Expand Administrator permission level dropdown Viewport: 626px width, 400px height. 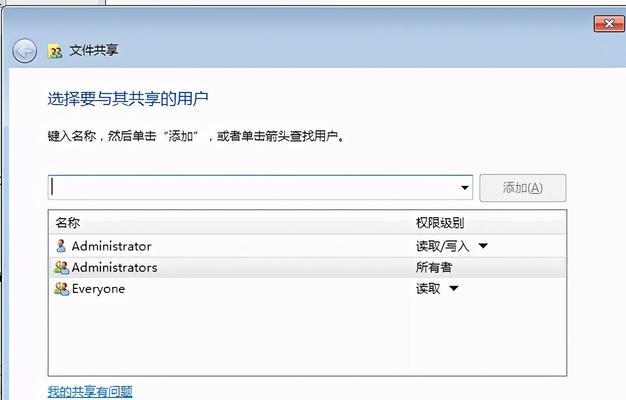483,246
